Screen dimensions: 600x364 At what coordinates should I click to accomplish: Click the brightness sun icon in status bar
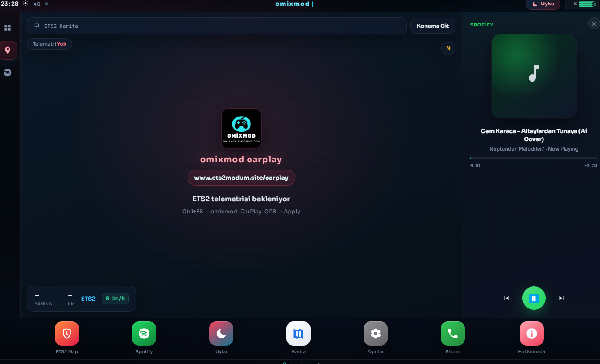(26, 4)
